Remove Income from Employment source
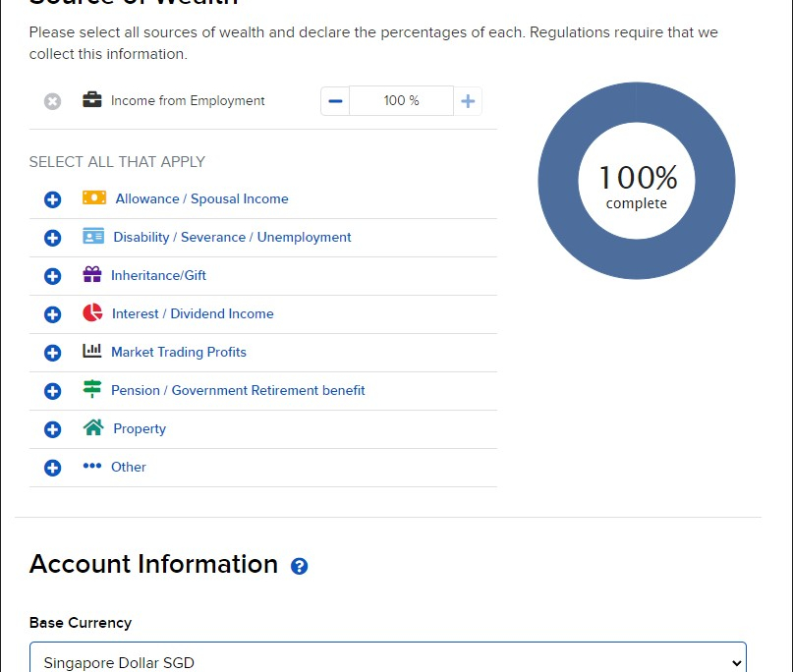Image resolution: width=793 pixels, height=672 pixels. click(x=53, y=101)
